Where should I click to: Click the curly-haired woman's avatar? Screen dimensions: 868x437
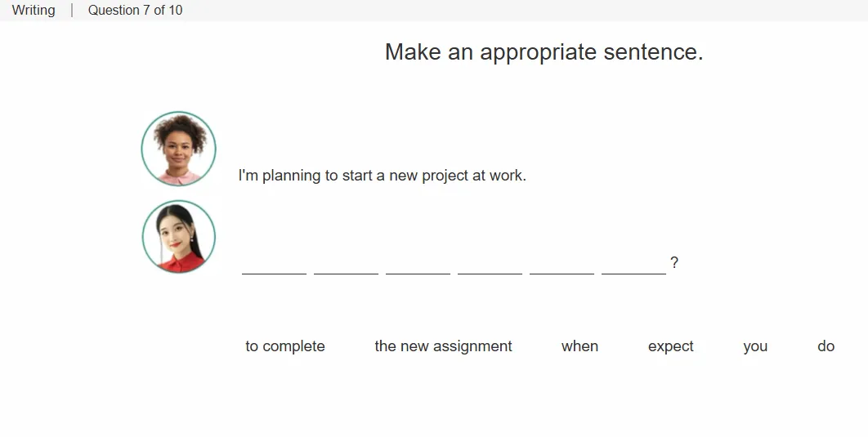click(179, 148)
